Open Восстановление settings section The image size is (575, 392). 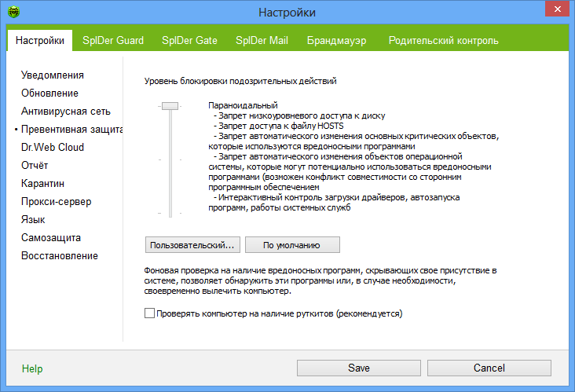coord(60,255)
